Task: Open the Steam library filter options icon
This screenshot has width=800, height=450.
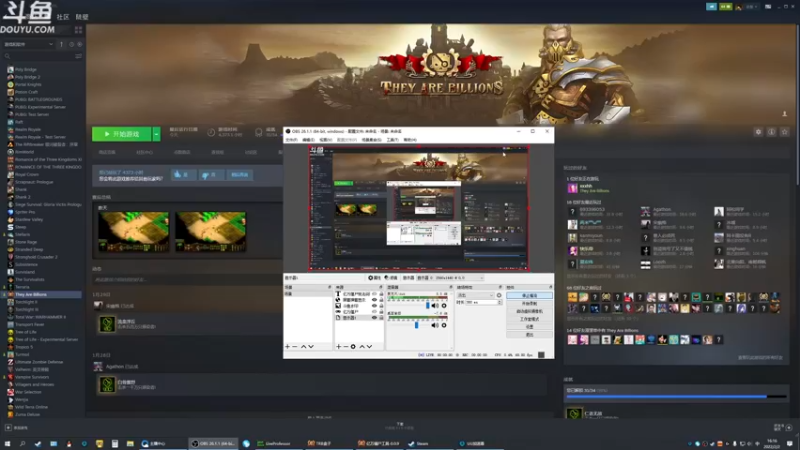Action: pos(78,56)
